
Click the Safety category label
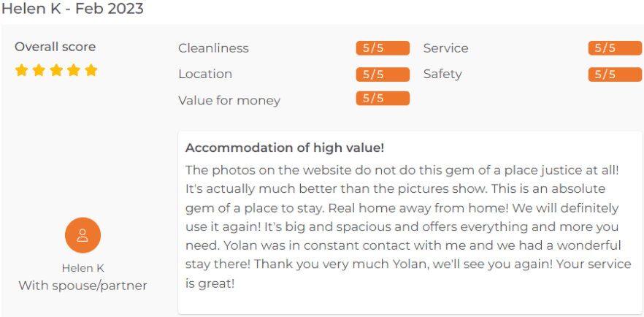coord(442,74)
